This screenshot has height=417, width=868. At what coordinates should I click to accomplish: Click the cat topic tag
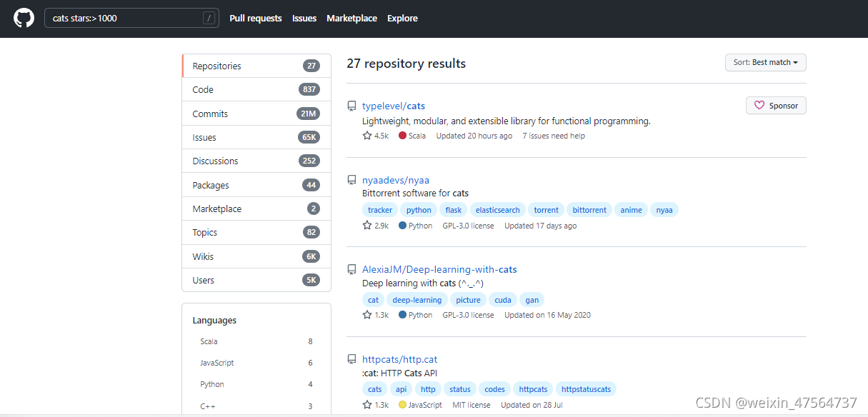373,300
